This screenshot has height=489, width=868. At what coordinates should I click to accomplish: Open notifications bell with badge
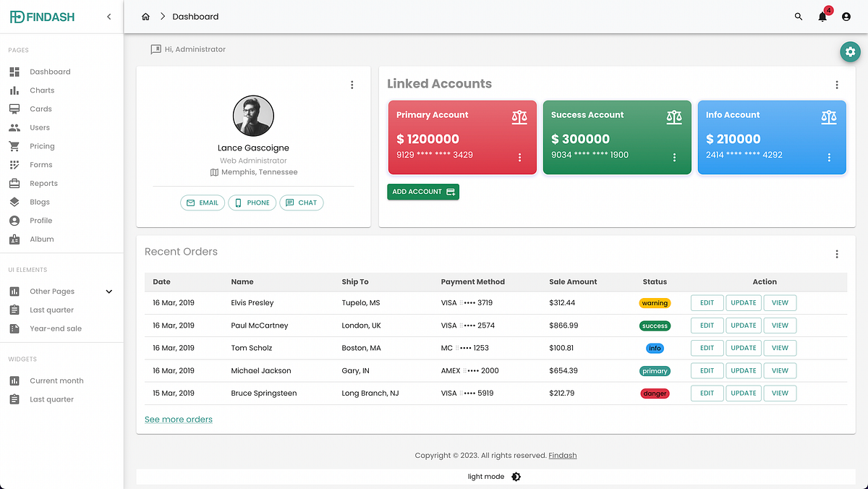[822, 17]
